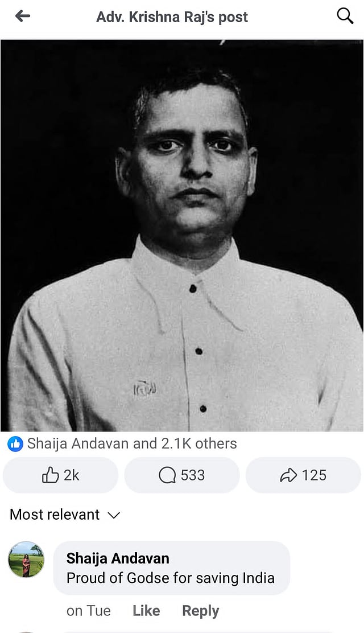Open the posted black-and-white photo

click(x=182, y=235)
